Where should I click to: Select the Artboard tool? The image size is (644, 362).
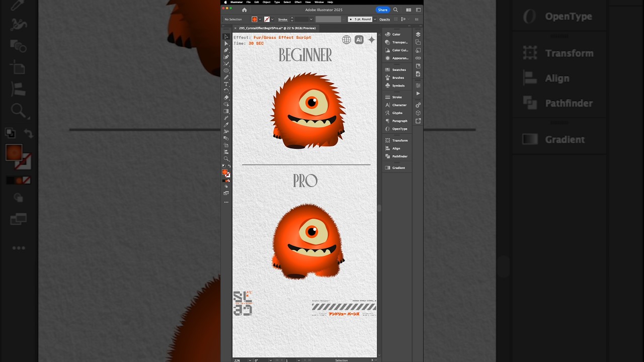[226, 145]
